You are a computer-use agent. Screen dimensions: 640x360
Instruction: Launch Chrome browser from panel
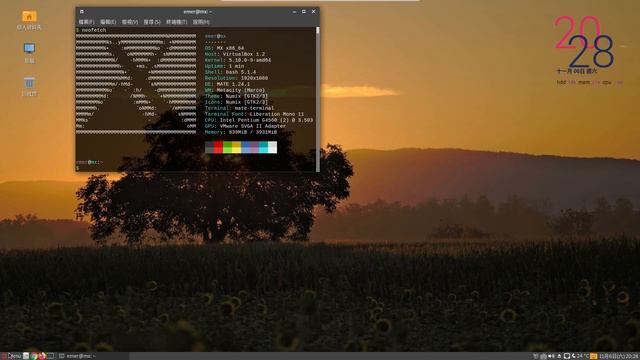[34, 356]
